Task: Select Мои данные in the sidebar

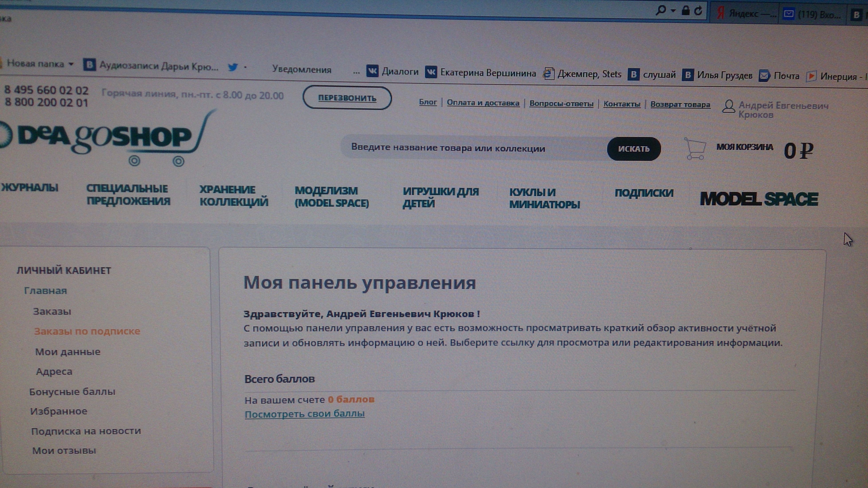Action: click(68, 352)
